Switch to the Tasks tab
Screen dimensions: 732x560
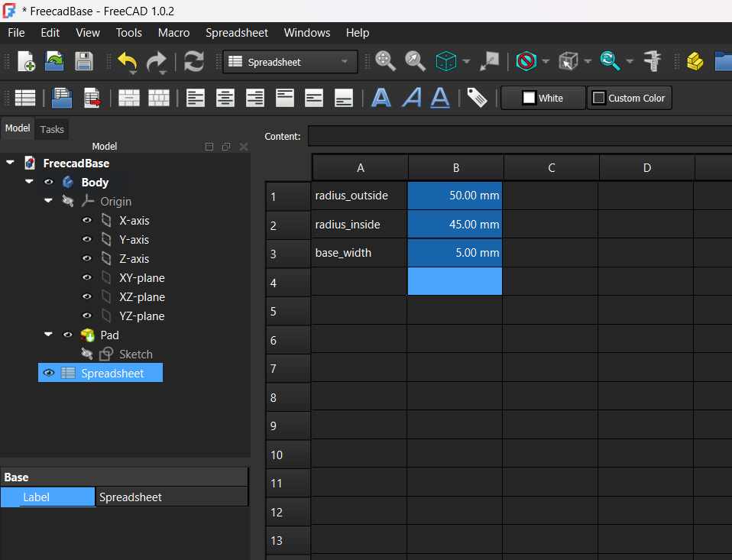point(52,129)
